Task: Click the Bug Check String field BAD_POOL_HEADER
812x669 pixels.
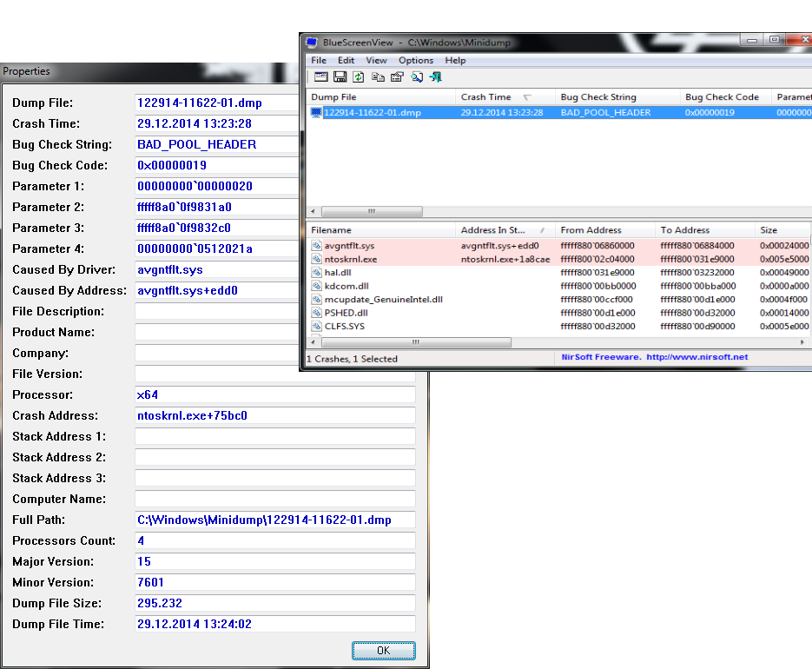Action: pos(217,144)
